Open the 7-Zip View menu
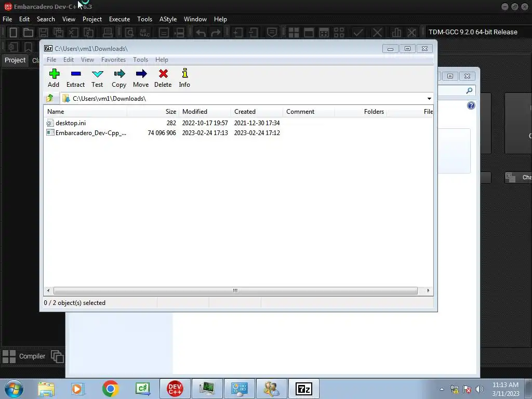Screen dimensions: 532x399 pos(87,60)
